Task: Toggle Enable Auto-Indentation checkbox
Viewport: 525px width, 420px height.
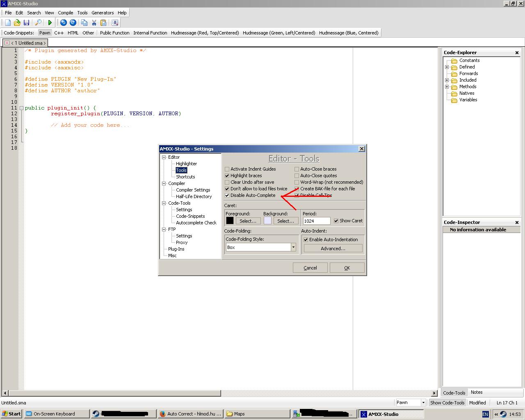Action: click(x=306, y=240)
